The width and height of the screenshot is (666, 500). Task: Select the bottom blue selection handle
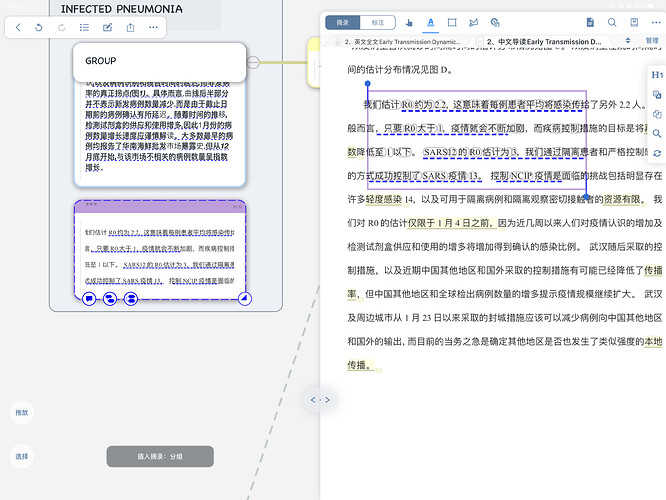point(586,197)
